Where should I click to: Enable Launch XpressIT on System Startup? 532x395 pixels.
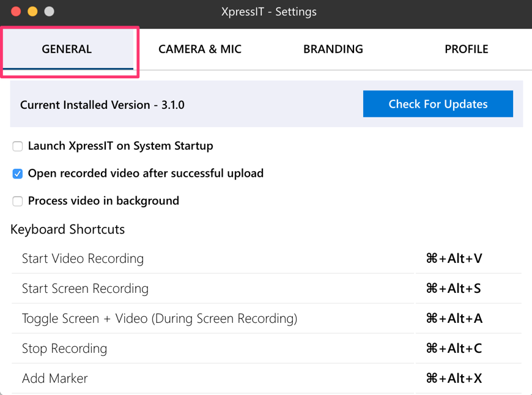pyautogui.click(x=18, y=146)
